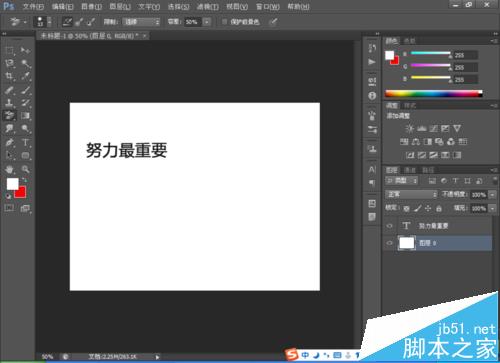This screenshot has width=500, height=363.
Task: Open the 编辑(E) menu
Action: pos(63,6)
